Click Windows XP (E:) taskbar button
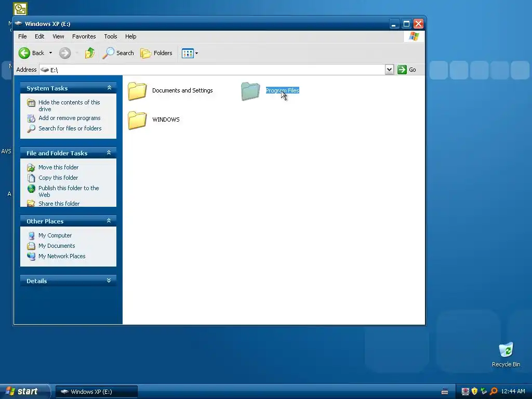Viewport: 532px width, 399px height. coord(96,392)
